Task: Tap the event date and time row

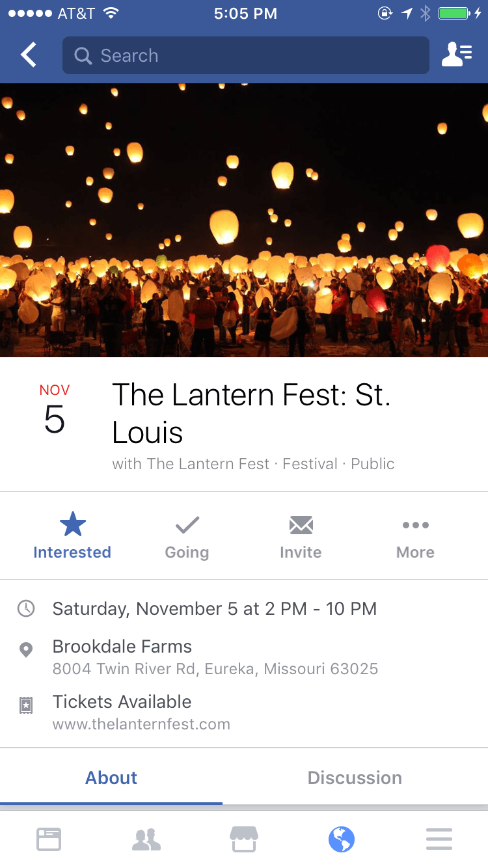Action: click(214, 609)
